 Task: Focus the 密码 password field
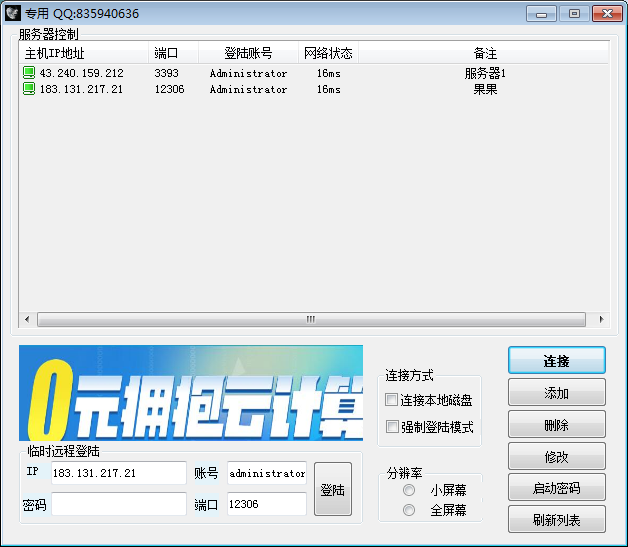tap(119, 504)
